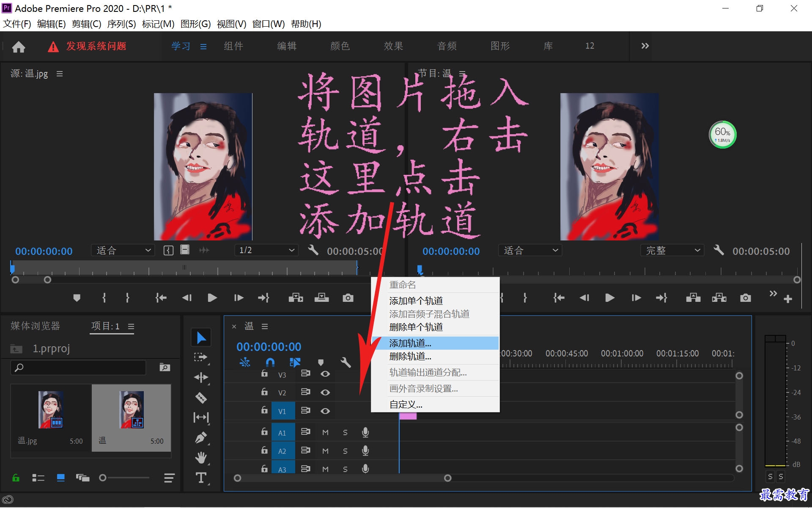Click the Home icon
The image size is (812, 508).
[x=18, y=47]
